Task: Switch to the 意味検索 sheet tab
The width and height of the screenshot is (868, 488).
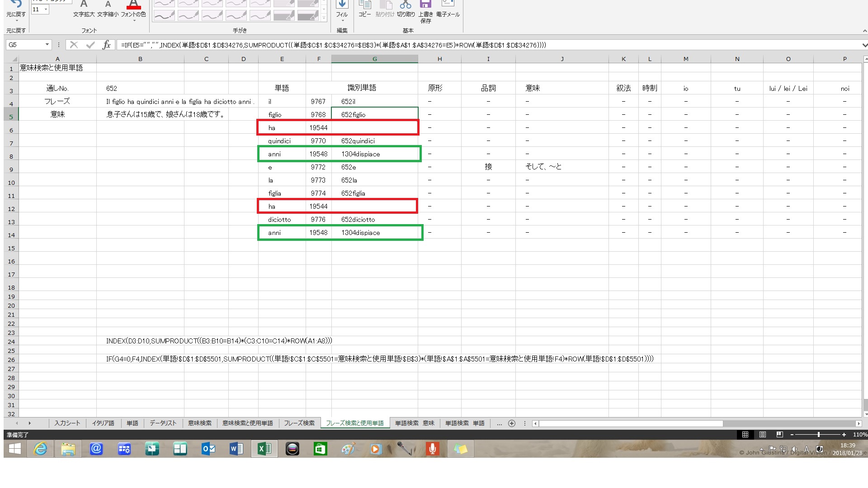Action: click(x=199, y=423)
